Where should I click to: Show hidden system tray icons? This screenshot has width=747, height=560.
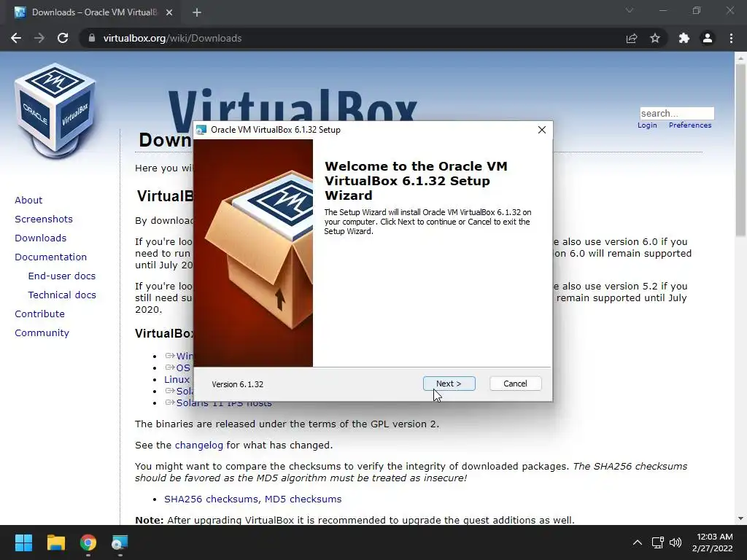[637, 542]
